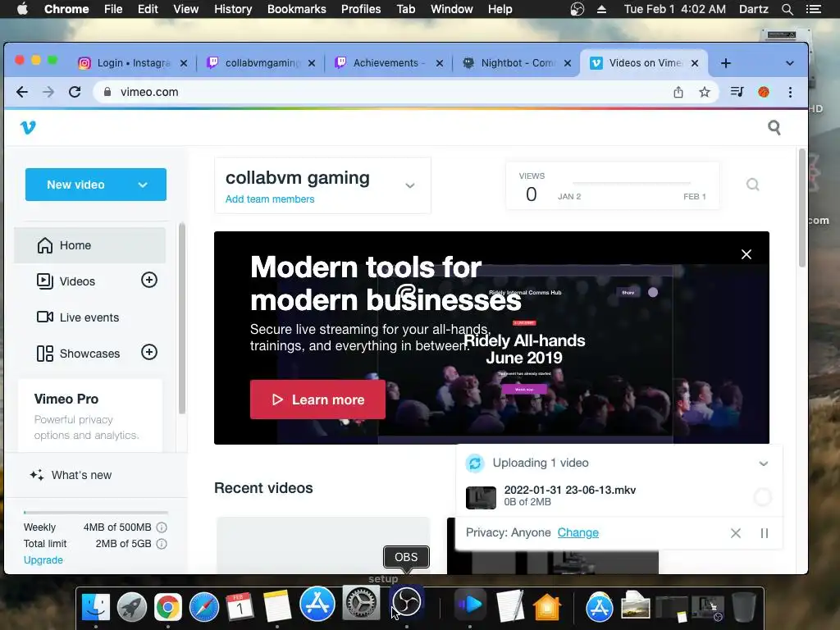840x630 pixels.
Task: Open the Profiles menu
Action: [x=361, y=9]
